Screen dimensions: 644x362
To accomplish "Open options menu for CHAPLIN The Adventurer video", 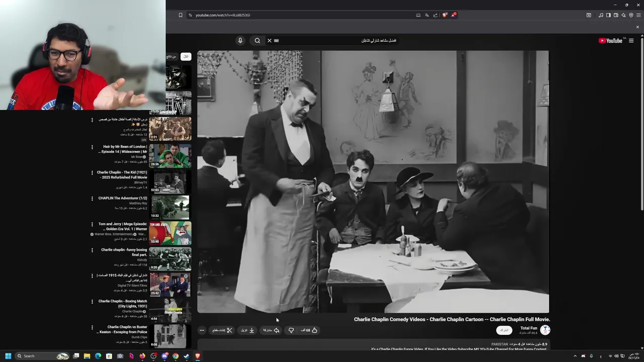I will (x=92, y=199).
